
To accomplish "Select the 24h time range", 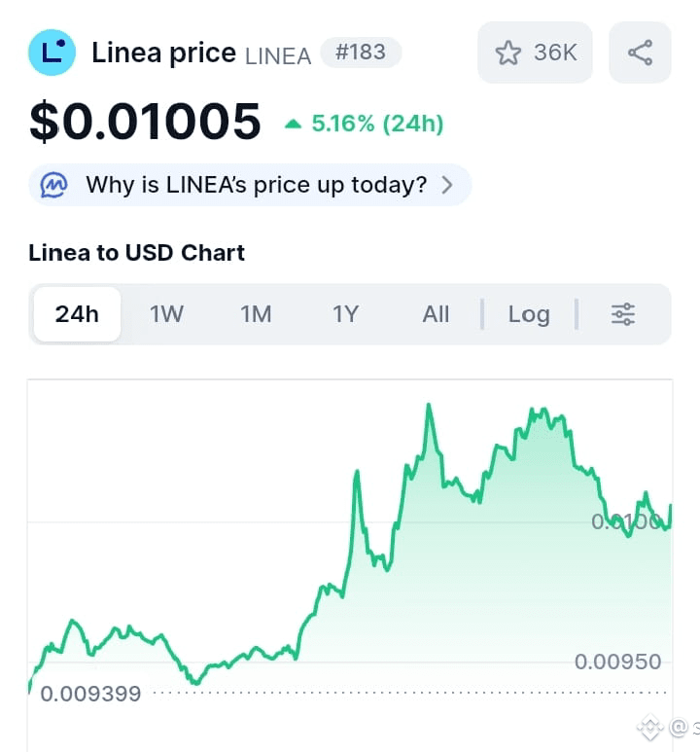I will pyautogui.click(x=77, y=314).
